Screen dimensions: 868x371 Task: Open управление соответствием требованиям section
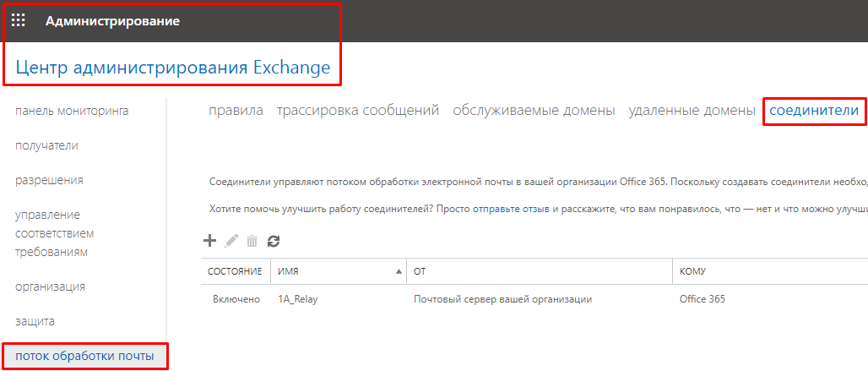(54, 233)
